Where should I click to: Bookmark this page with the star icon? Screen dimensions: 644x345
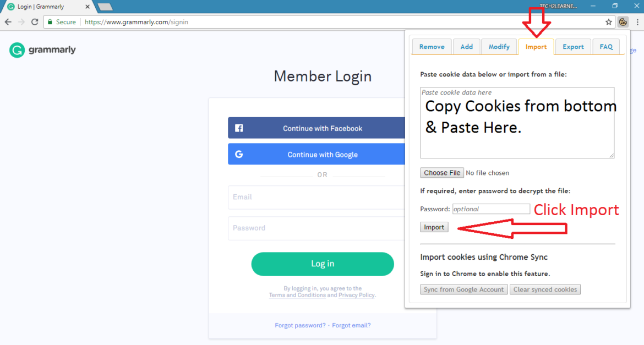coord(609,22)
